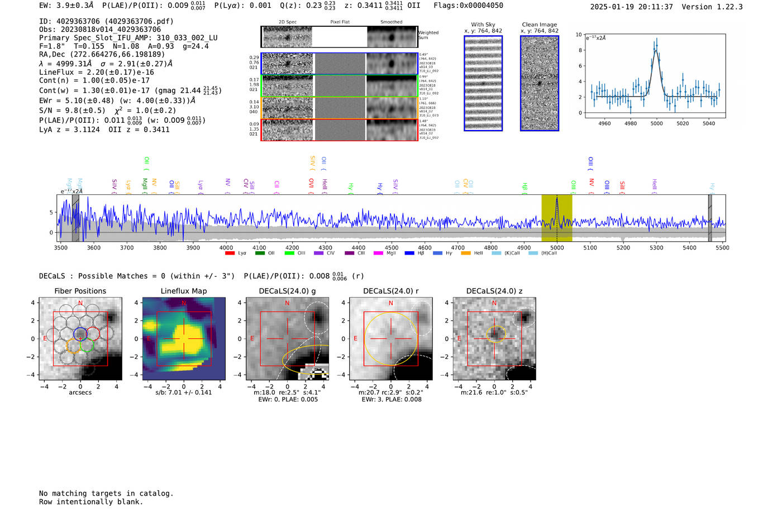The height and width of the screenshot is (532, 782).
Task: Open the DECaLS(24.0) r image
Action: 390,339
